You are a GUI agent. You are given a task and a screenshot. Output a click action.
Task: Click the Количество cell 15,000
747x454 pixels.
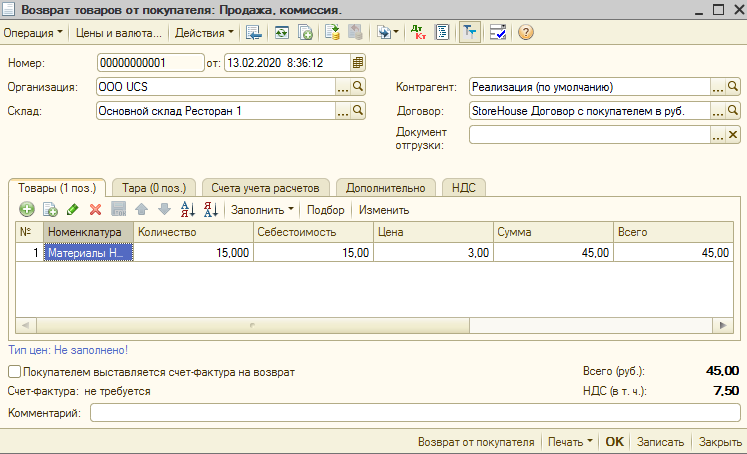[x=193, y=252]
